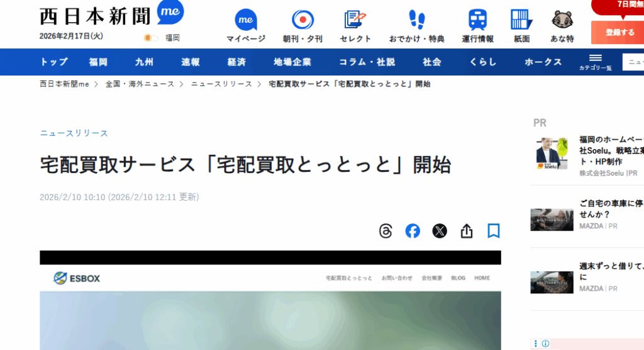The image size is (644, 350).
Task: Open the 全国・海外ニュース breadcrumb link
Action: pyautogui.click(x=140, y=84)
